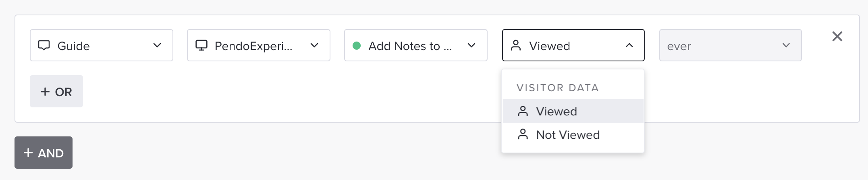
Task: Click the ever dropdown chevron arrow
Action: coord(786,45)
